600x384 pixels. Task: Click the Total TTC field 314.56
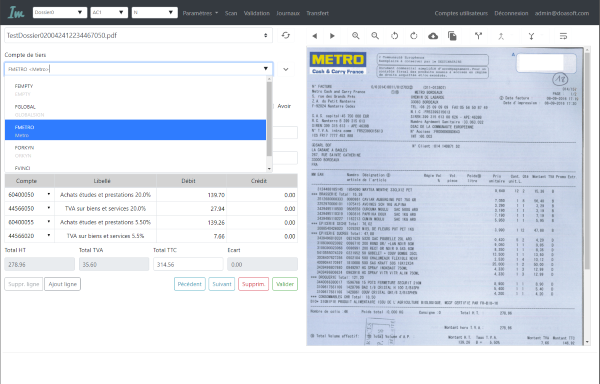188,264
